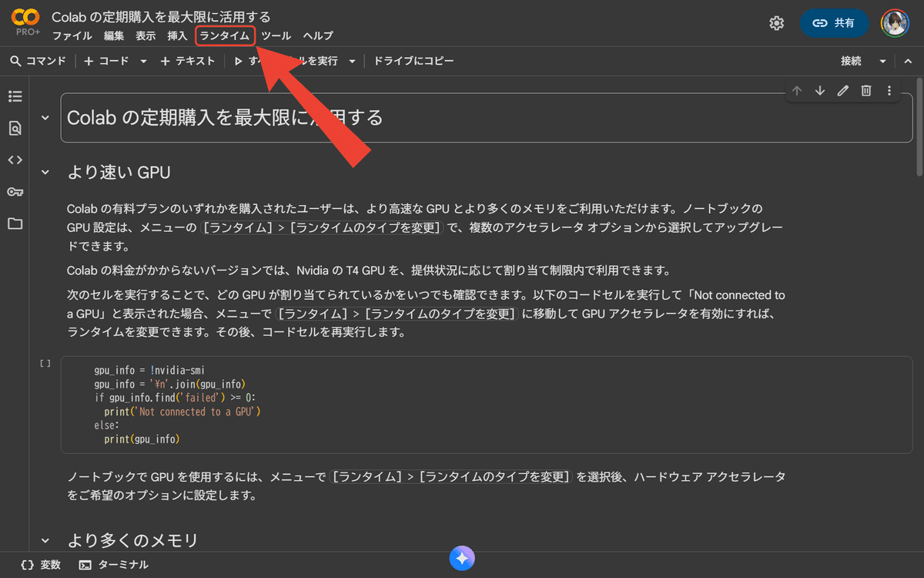Image resolution: width=924 pixels, height=578 pixels.
Task: Open the ファイル menu
Action: pos(72,35)
